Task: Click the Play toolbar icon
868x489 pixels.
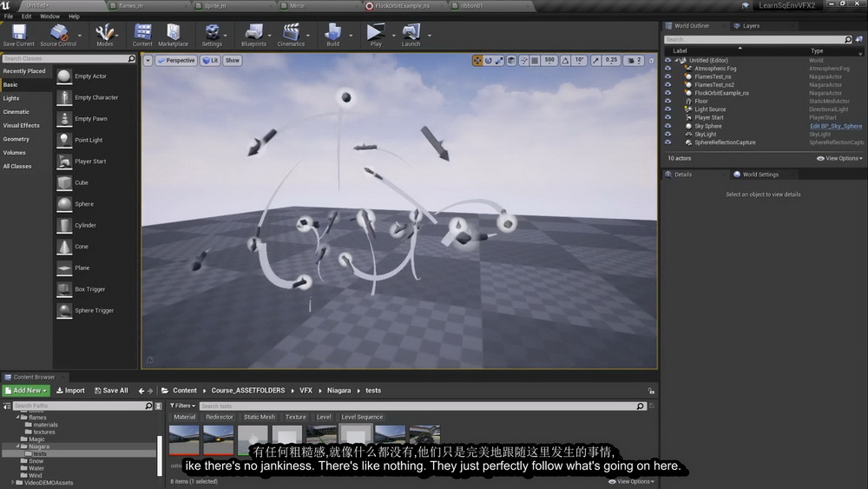Action: pos(376,35)
